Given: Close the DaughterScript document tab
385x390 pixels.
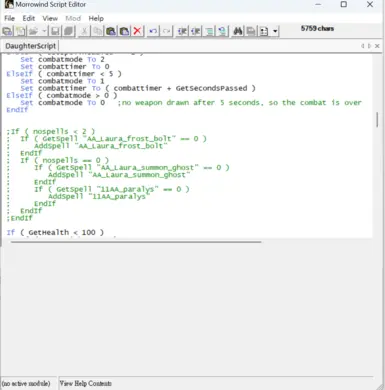Looking at the screenshot, I should 377,46.
